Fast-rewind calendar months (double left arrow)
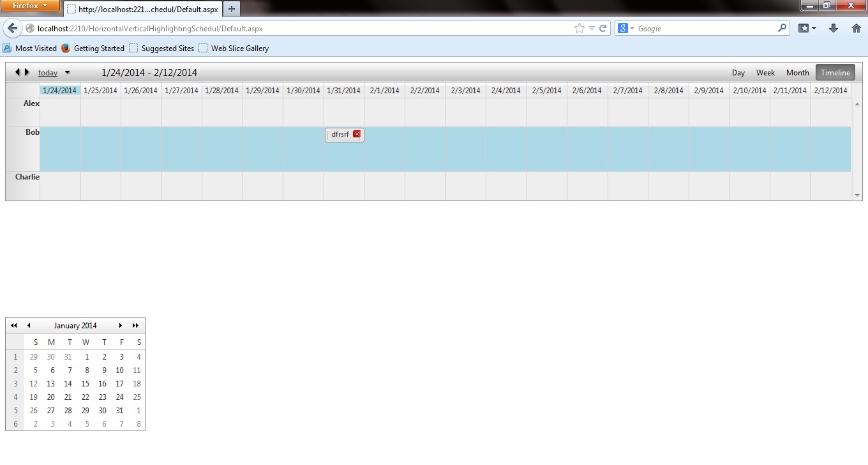Image resolution: width=868 pixels, height=465 pixels. coord(14,326)
